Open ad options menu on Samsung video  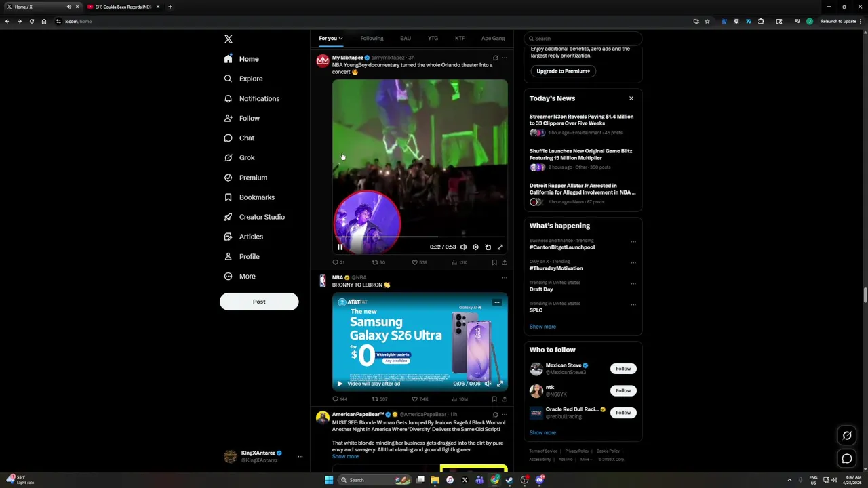(496, 302)
